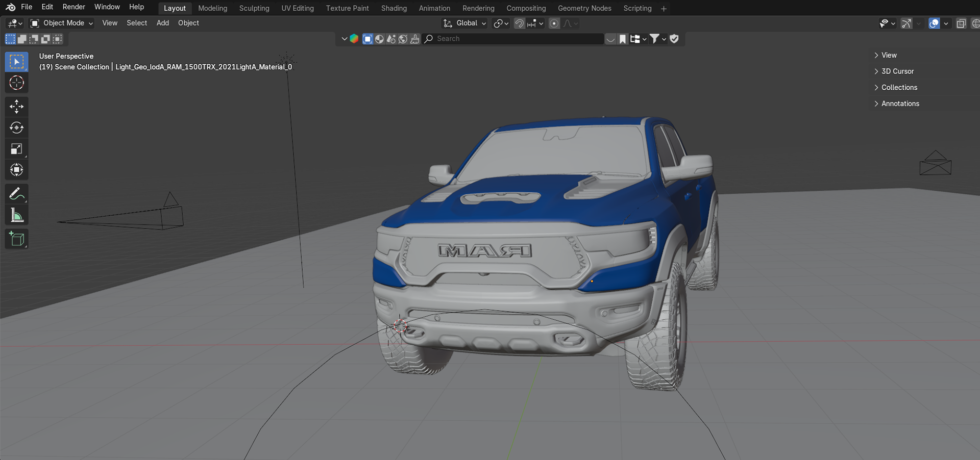Select the Measure tool
This screenshot has width=980, height=460.
[16, 215]
